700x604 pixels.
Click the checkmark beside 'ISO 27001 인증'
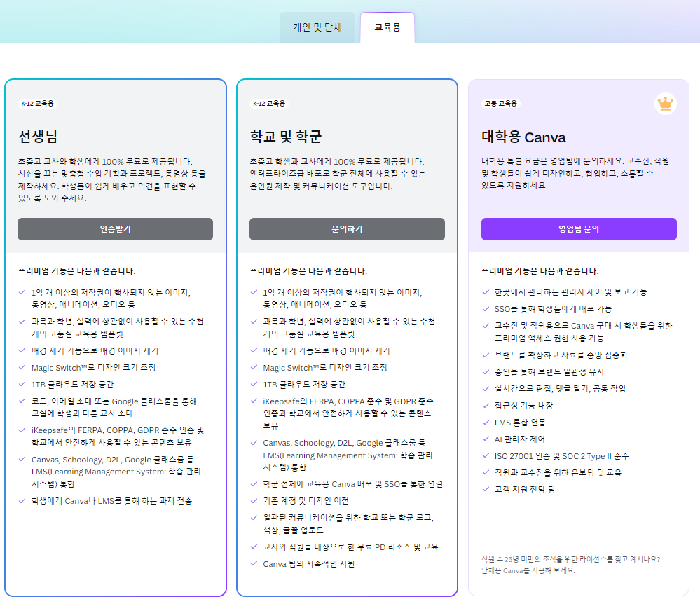(x=486, y=455)
